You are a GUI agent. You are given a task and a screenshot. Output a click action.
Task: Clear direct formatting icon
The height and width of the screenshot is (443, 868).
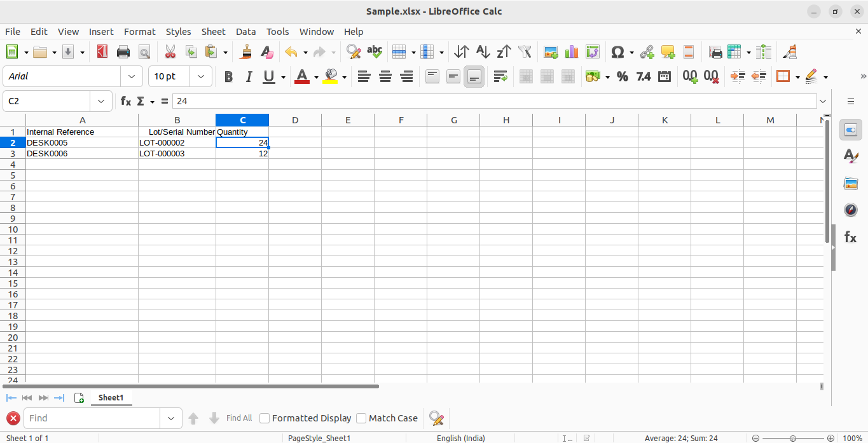267,52
